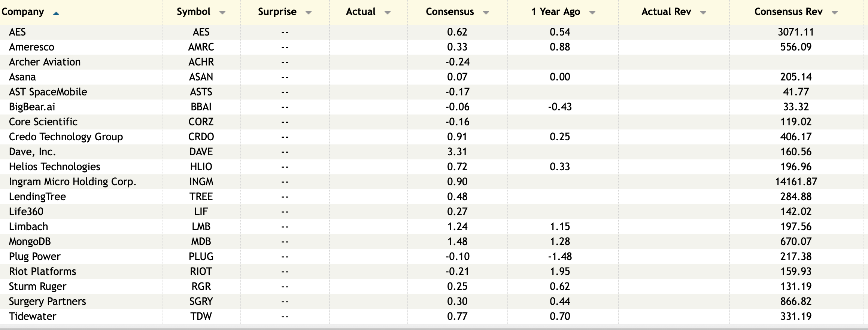Select the MongoDB company row

[x=30, y=242]
